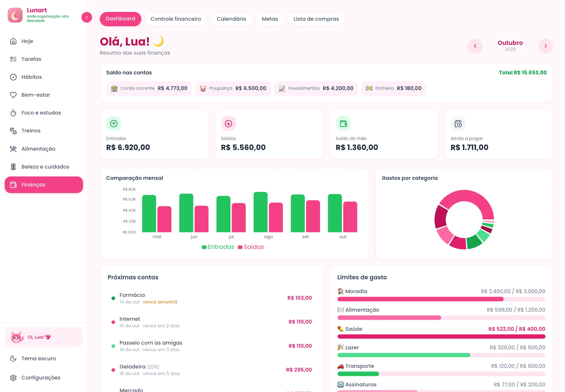565x392 pixels.
Task: Go to Tarefas in the sidebar
Action: 44,59
